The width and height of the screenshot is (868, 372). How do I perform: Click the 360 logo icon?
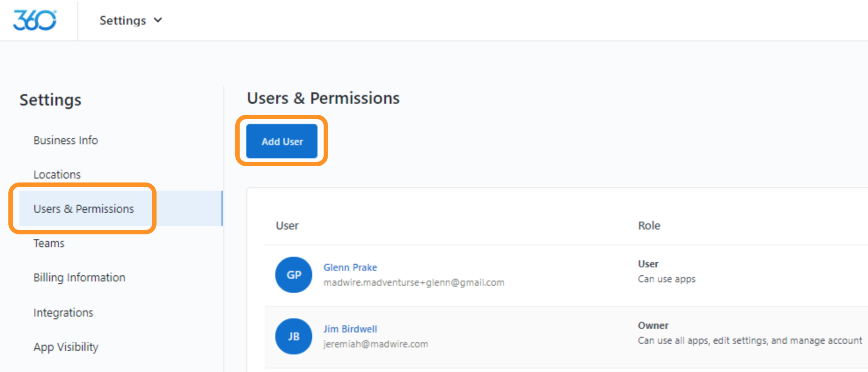(35, 20)
